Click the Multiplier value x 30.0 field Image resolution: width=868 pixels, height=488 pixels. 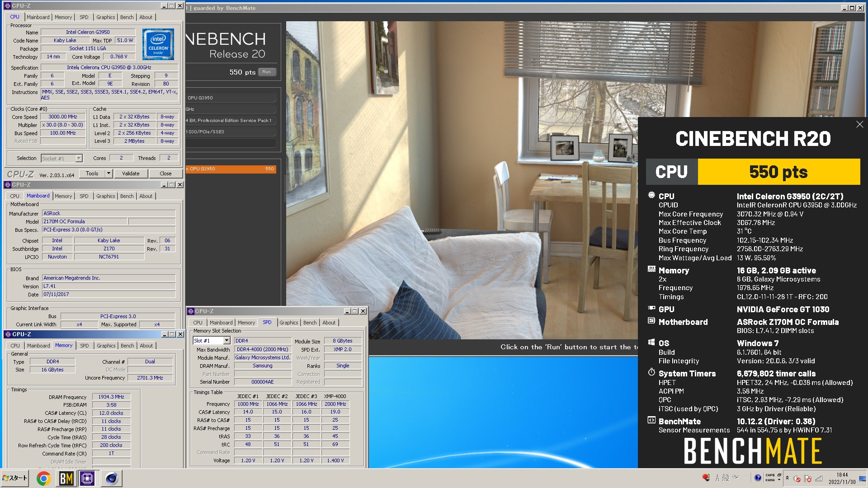(x=63, y=125)
